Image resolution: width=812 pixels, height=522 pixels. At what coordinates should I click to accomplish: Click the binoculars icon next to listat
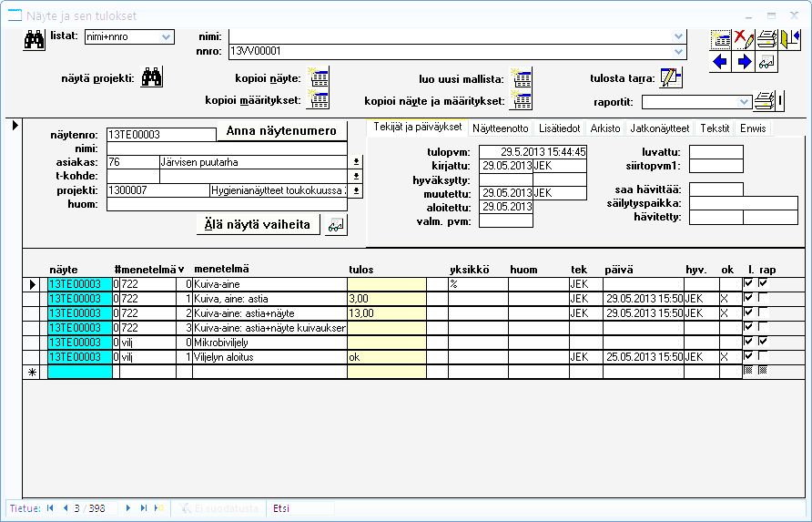tap(34, 39)
